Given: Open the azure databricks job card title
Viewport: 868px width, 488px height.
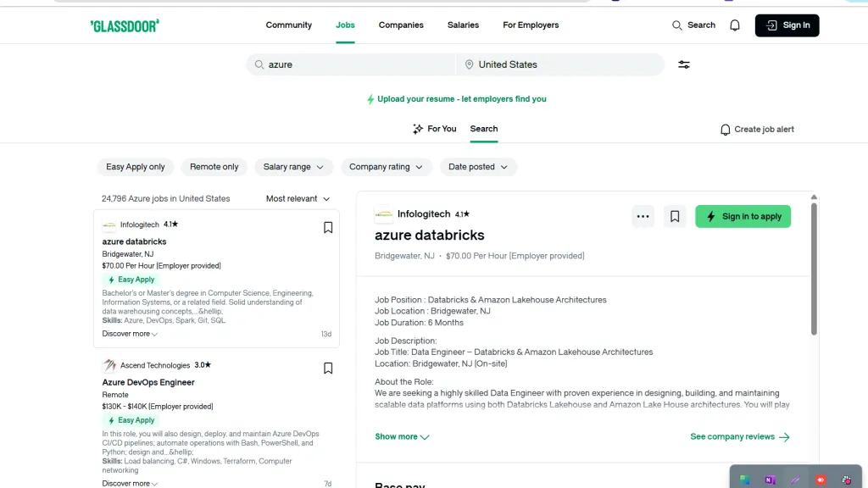Looking at the screenshot, I should click(x=134, y=241).
